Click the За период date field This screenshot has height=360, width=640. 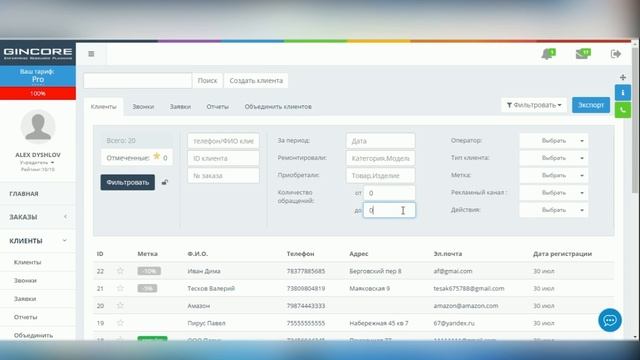coord(380,141)
